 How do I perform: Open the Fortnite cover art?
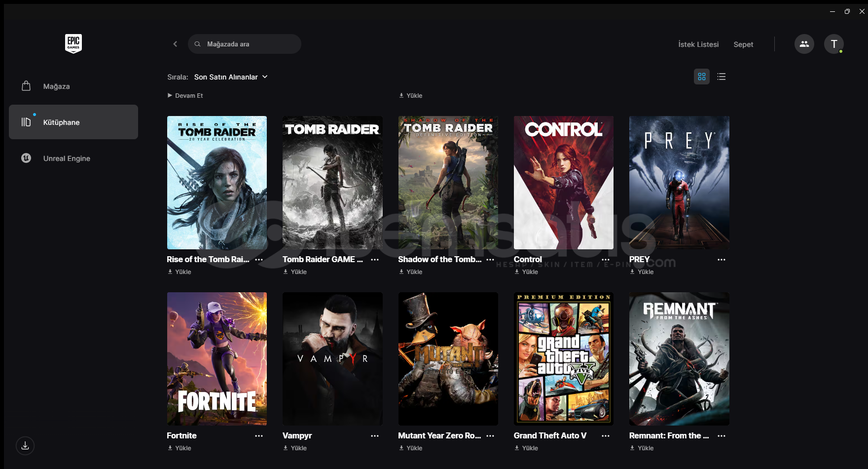(x=217, y=359)
